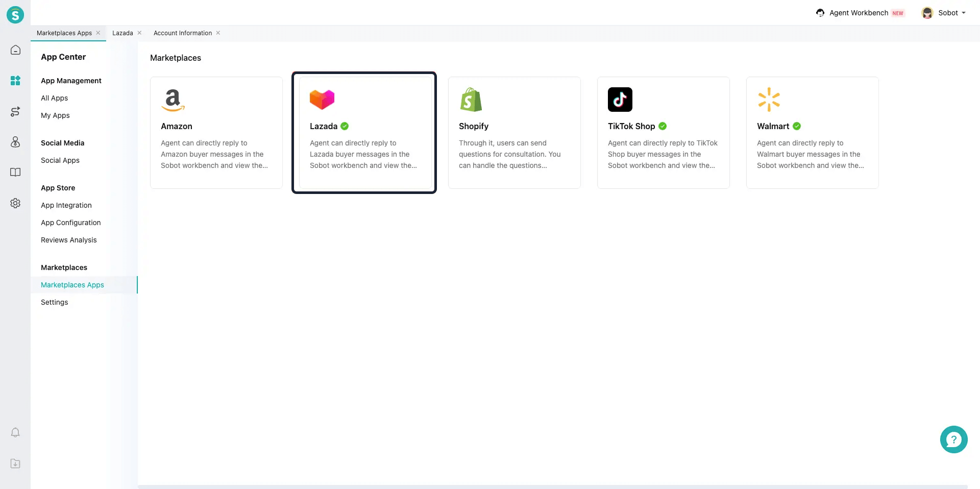Click the horizontal scrollbar at bottom

[553, 486]
